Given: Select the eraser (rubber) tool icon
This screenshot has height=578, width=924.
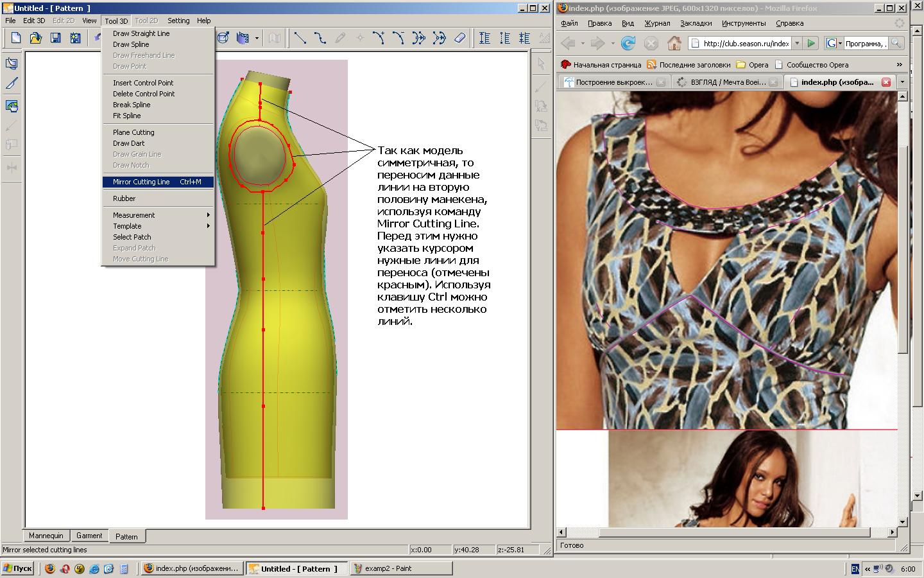Looking at the screenshot, I should [x=459, y=39].
